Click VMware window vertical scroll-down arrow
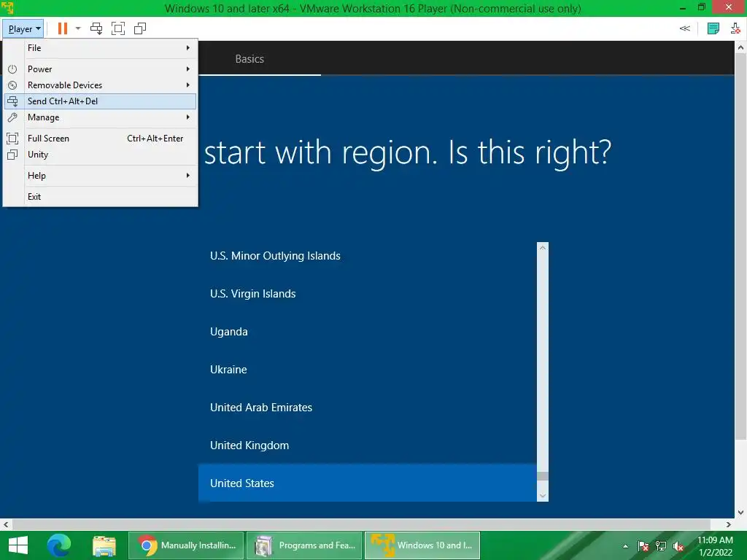This screenshot has width=747, height=560. [x=740, y=513]
